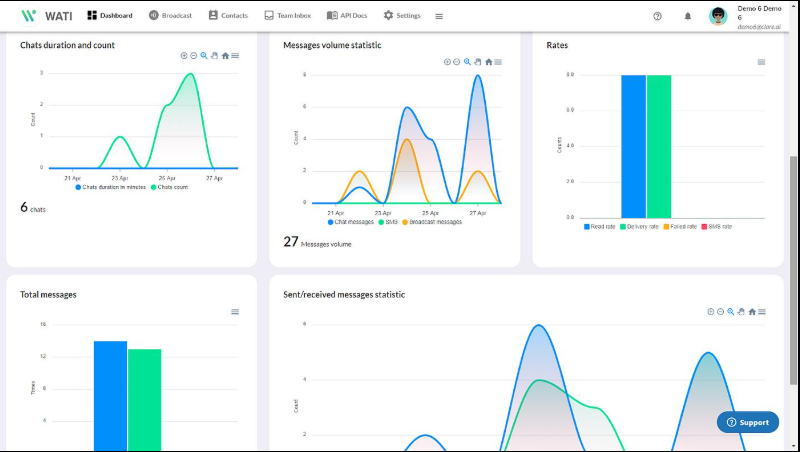Go to the Broadcast tab
This screenshot has height=452, width=800.
coord(170,16)
